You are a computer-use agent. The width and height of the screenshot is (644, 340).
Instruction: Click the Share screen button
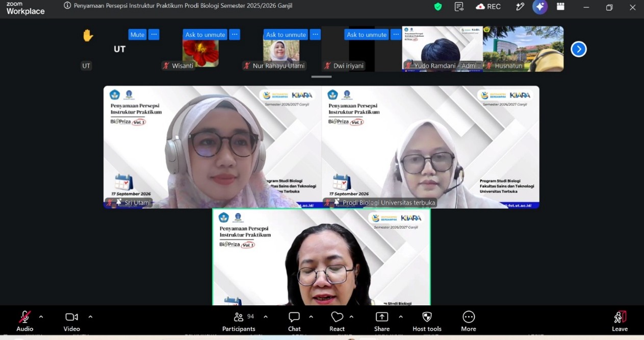[382, 321]
